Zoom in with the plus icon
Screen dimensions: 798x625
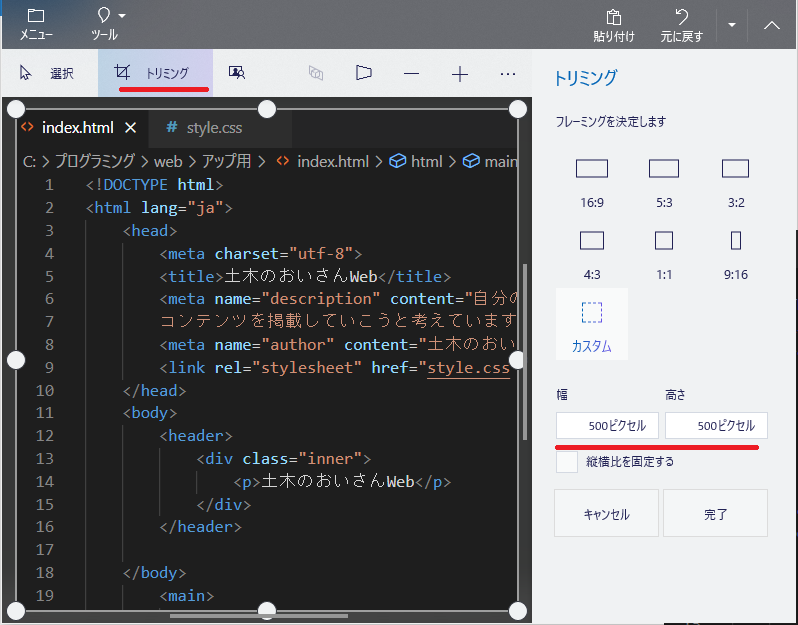(x=459, y=73)
